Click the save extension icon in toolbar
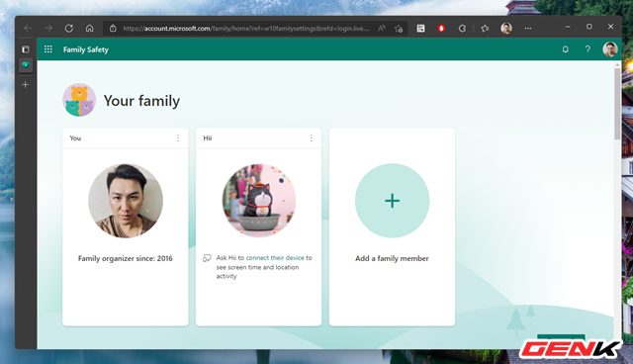 click(420, 29)
